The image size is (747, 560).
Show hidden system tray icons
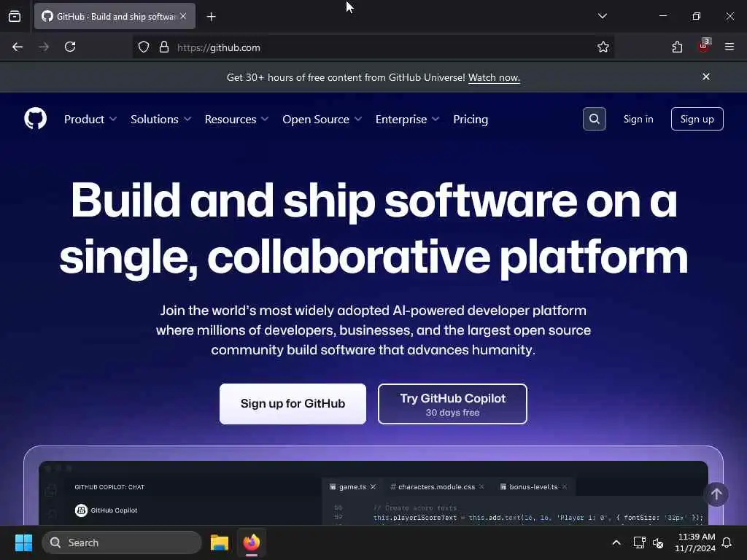[616, 542]
